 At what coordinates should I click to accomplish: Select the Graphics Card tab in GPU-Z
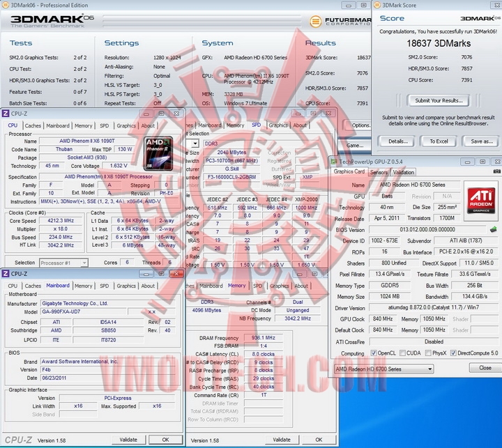pos(349,171)
